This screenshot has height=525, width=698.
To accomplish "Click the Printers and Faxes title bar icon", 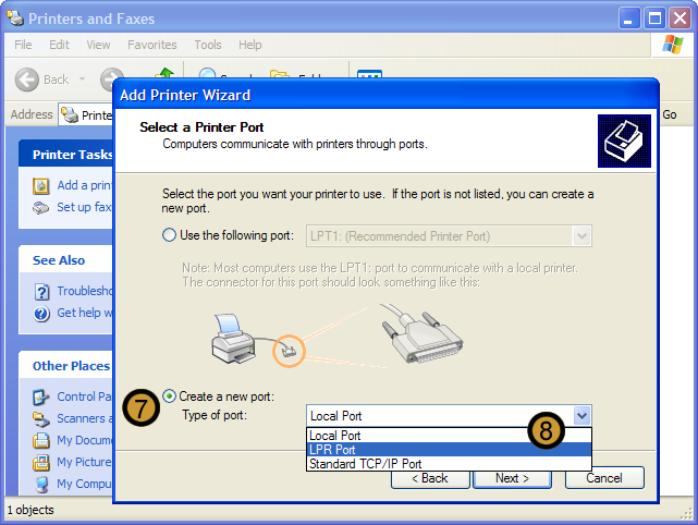I will point(15,18).
